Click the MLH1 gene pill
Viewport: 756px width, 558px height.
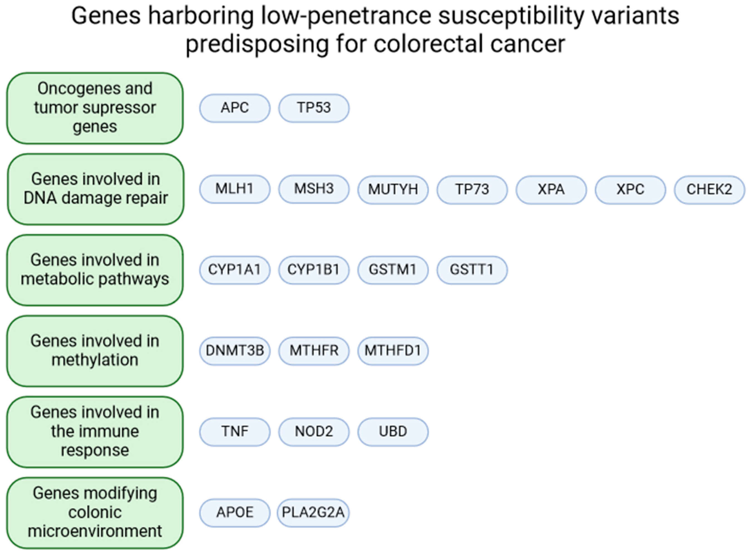coord(235,189)
